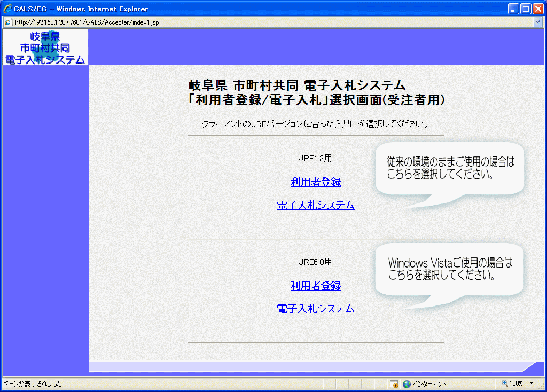Click the popup blocker status bar icon
The height and width of the screenshot is (392, 547).
tap(394, 384)
